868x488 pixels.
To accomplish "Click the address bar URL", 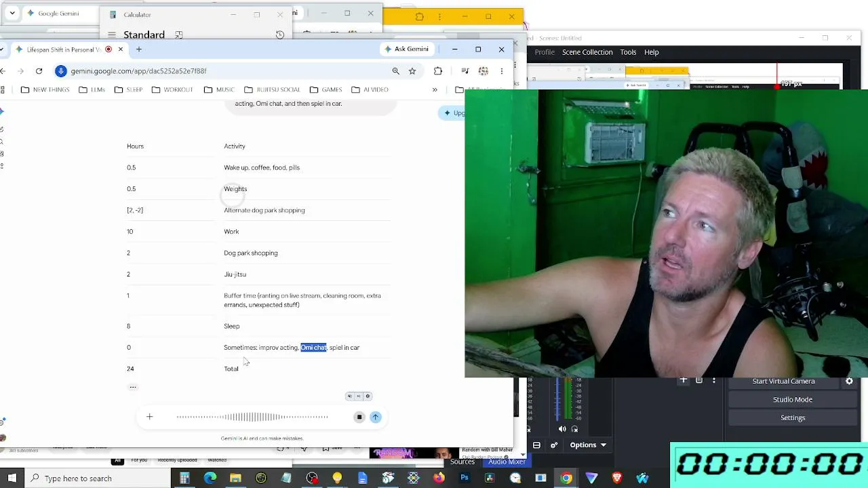I will click(138, 70).
